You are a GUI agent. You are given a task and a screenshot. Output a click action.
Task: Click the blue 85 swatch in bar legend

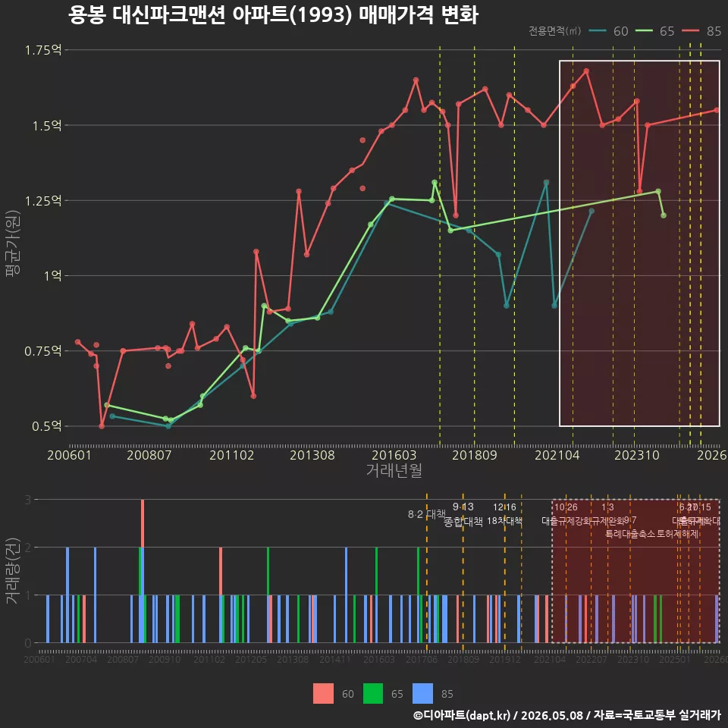click(422, 693)
